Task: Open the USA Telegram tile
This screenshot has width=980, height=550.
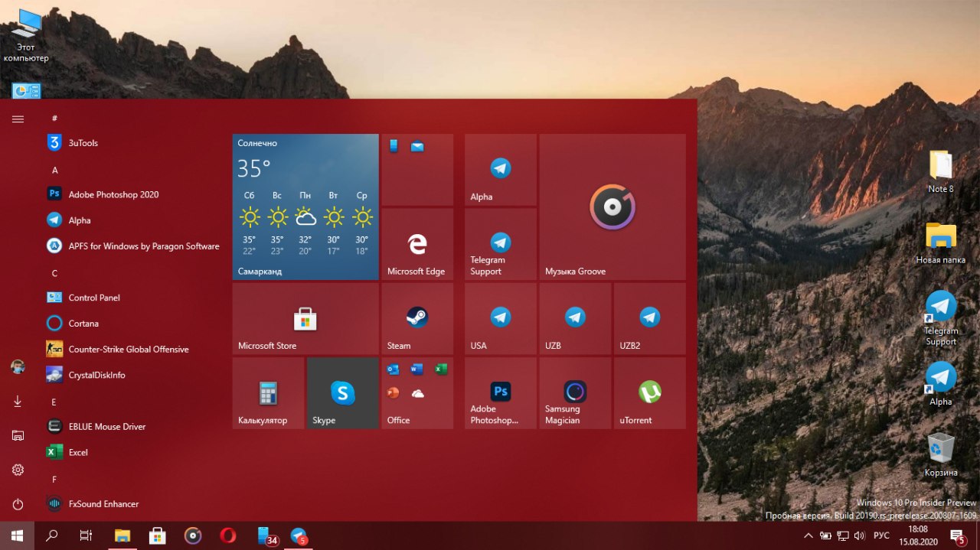Action: click(x=501, y=318)
